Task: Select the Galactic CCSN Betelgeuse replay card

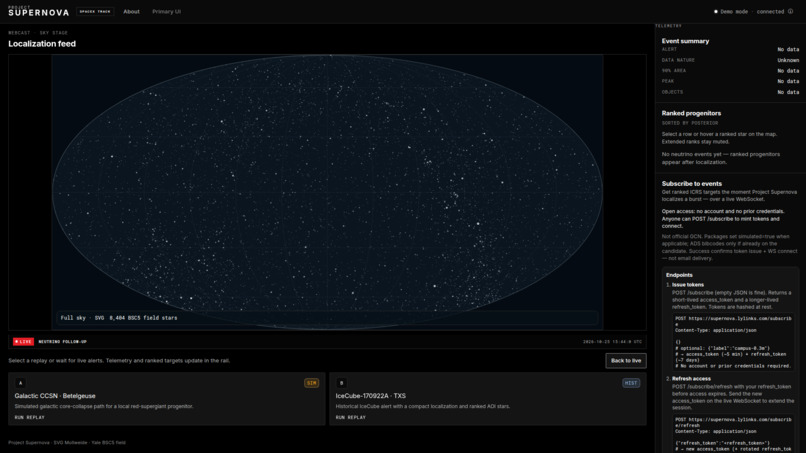Action: 167,399
